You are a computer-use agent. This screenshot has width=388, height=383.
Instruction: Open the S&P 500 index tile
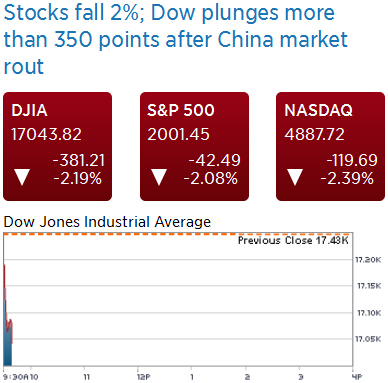tap(194, 147)
